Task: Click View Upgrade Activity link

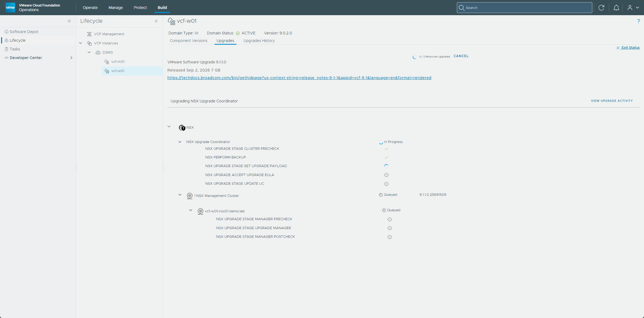Action: tap(612, 101)
